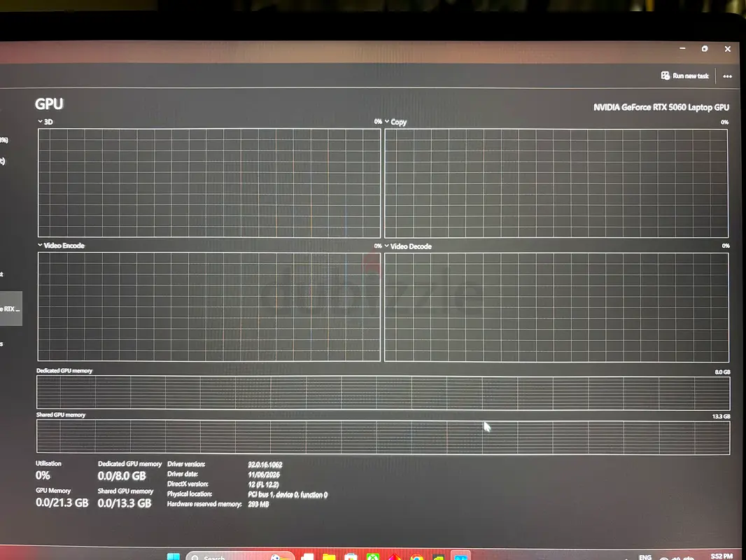Open the three-dot more options menu
The width and height of the screenshot is (746, 560).
tap(727, 76)
